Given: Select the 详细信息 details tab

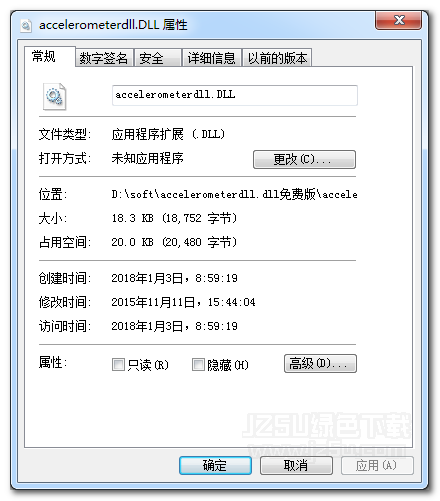Looking at the screenshot, I should (212, 58).
